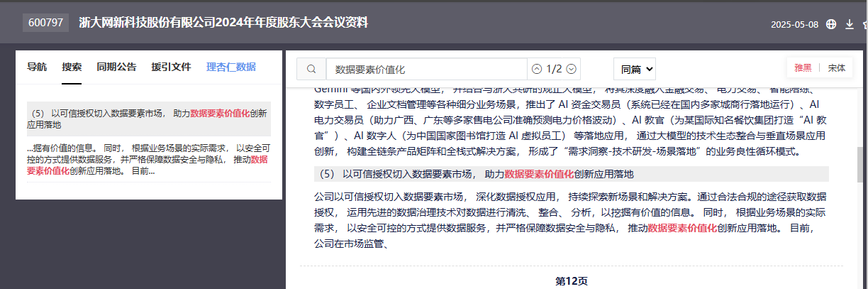Viewport: 868px width, 289px height.
Task: Click the 600797 stock code badge
Action: coord(45,23)
